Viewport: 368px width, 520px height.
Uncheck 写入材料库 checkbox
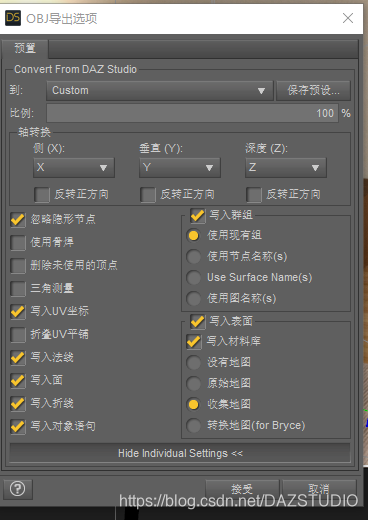194,342
